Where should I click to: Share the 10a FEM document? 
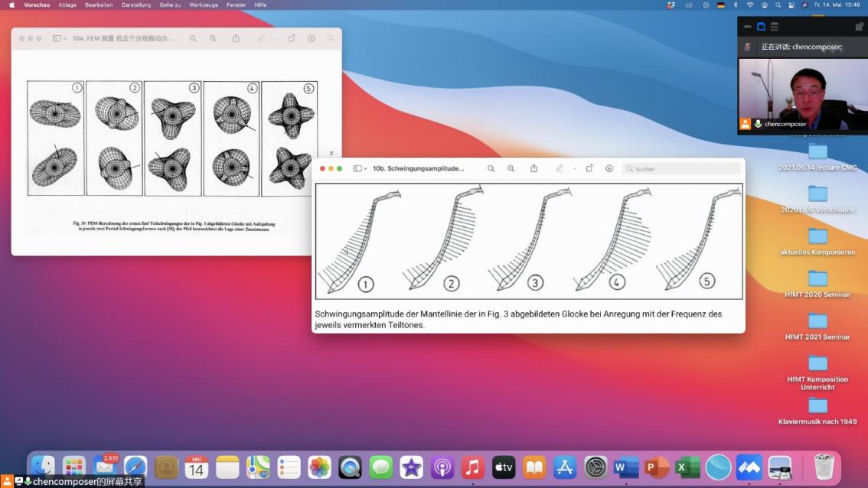click(x=236, y=38)
